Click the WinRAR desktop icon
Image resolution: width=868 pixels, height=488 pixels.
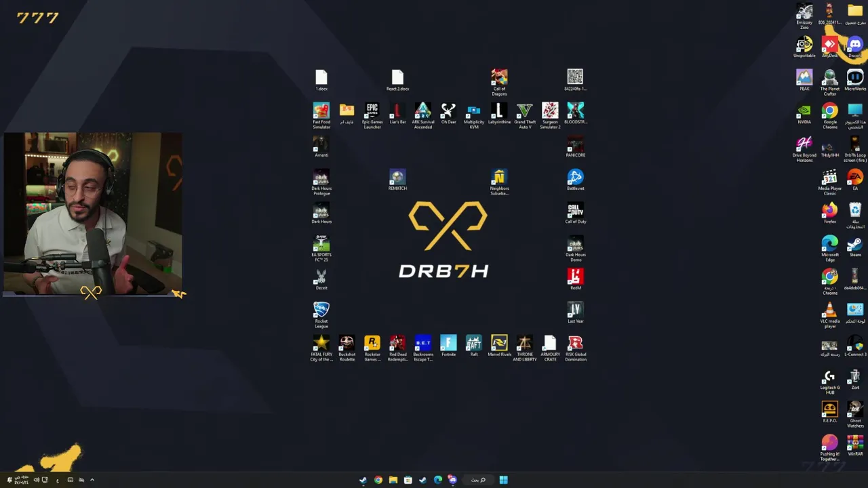pyautogui.click(x=855, y=445)
